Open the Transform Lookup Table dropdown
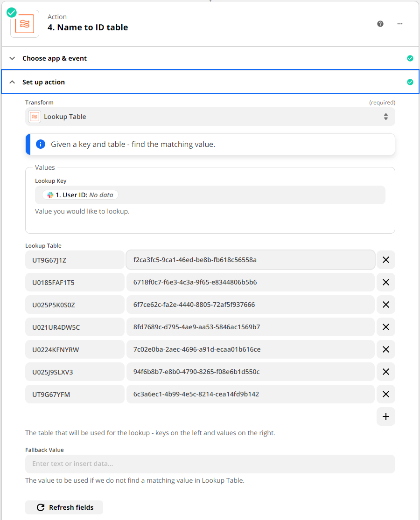This screenshot has height=520, width=420. tap(210, 117)
